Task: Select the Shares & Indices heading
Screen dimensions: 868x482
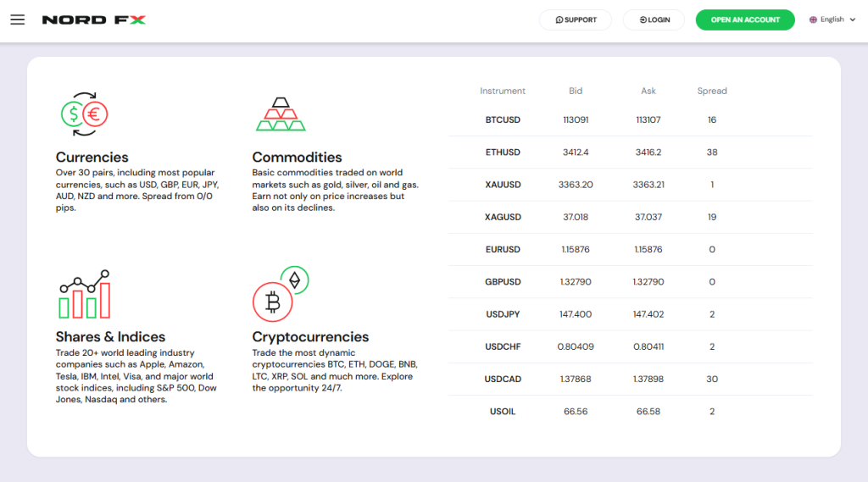Action: click(x=110, y=336)
